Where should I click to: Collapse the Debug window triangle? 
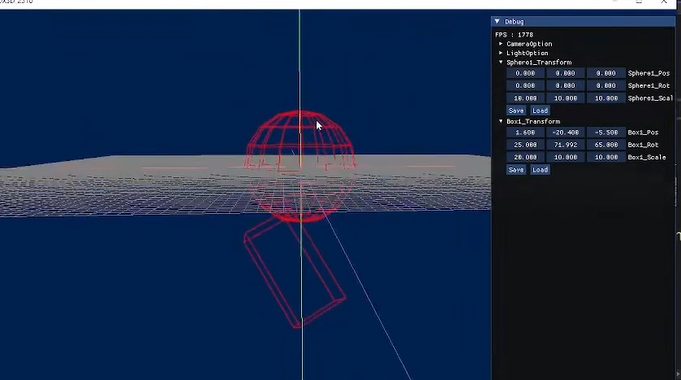(497, 21)
